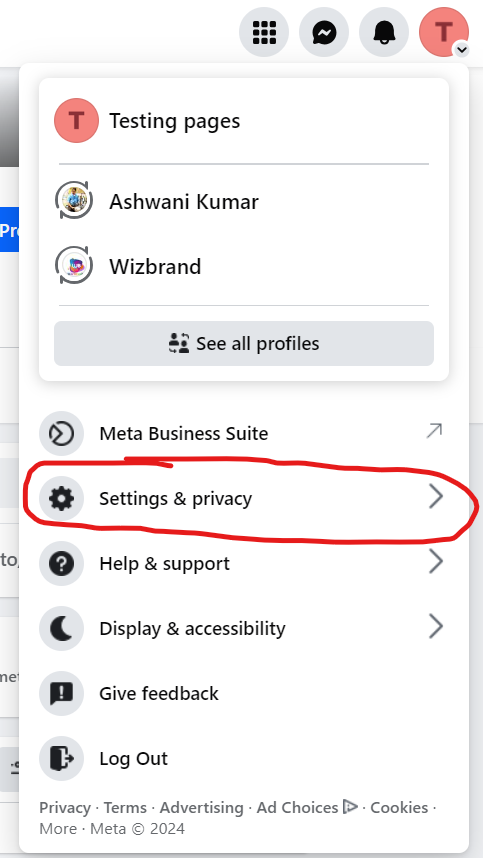The width and height of the screenshot is (483, 858).
Task: Click the Settings & privacy gear icon
Action: point(61,498)
